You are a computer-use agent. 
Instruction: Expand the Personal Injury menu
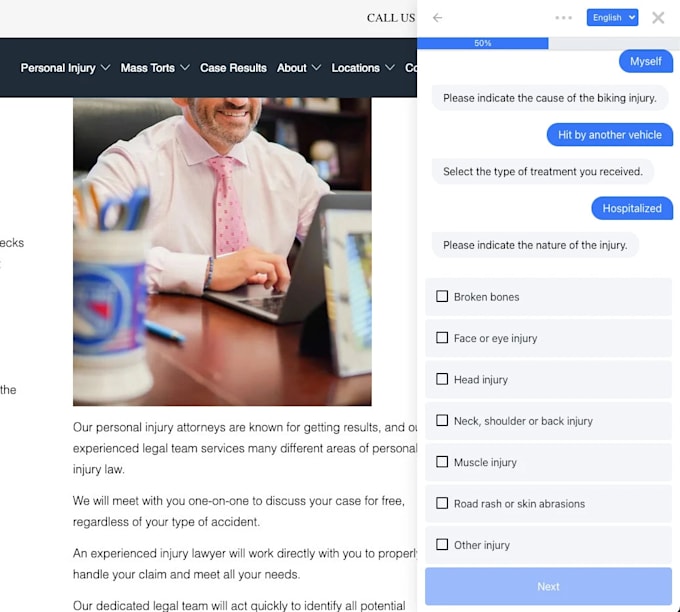click(65, 68)
